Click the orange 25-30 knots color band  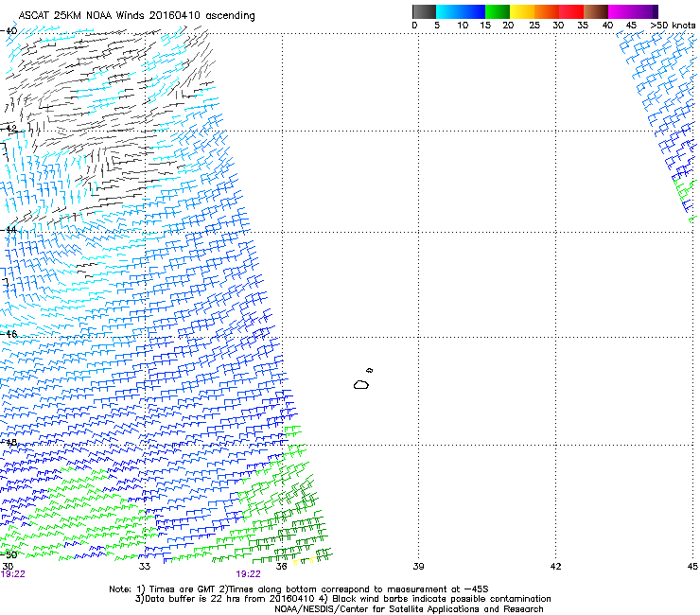coord(547,11)
